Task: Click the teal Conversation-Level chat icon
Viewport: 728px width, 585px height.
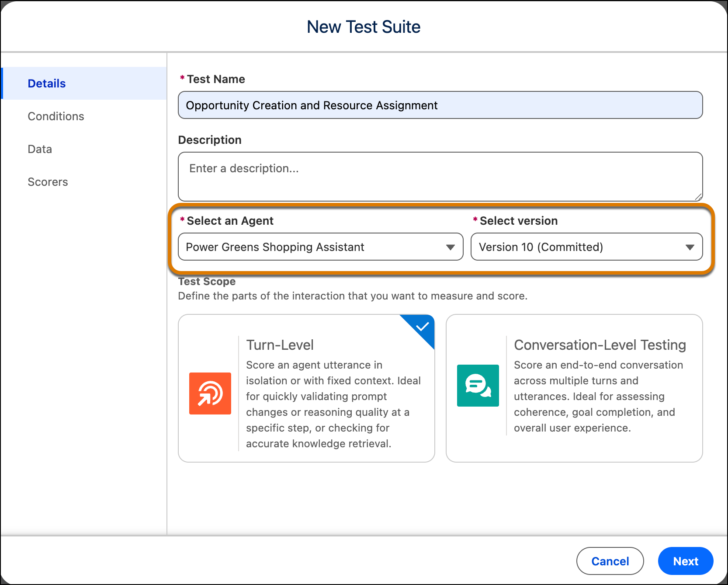Action: point(478,386)
